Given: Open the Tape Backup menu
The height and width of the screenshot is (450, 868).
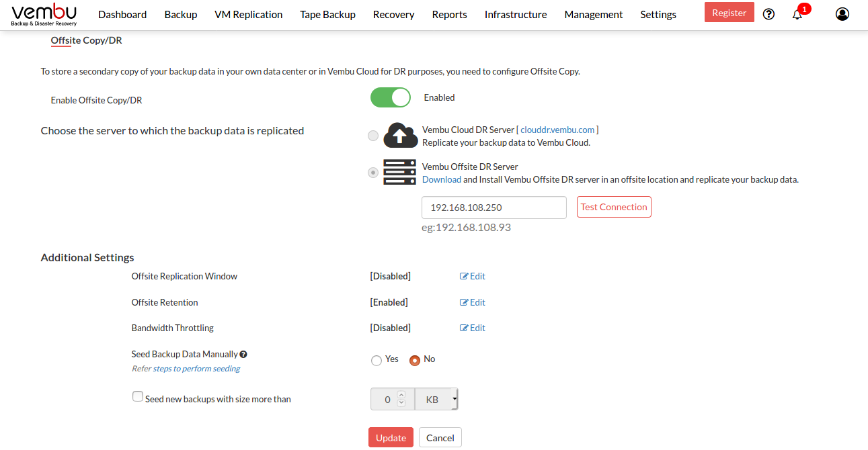Looking at the screenshot, I should (328, 14).
